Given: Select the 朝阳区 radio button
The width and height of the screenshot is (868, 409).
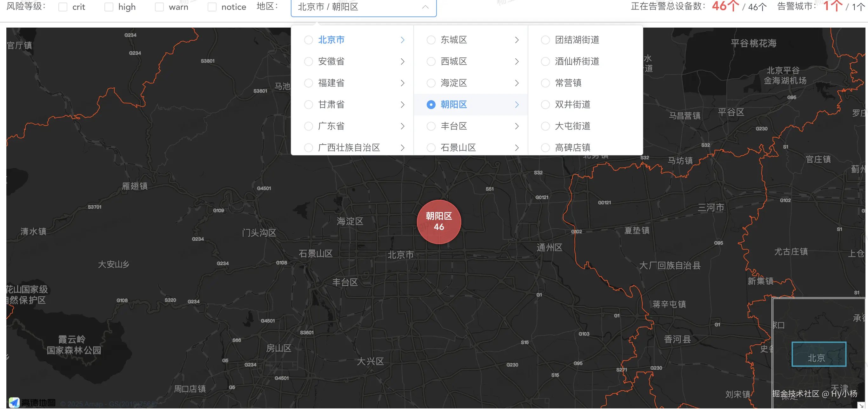Looking at the screenshot, I should tap(431, 105).
